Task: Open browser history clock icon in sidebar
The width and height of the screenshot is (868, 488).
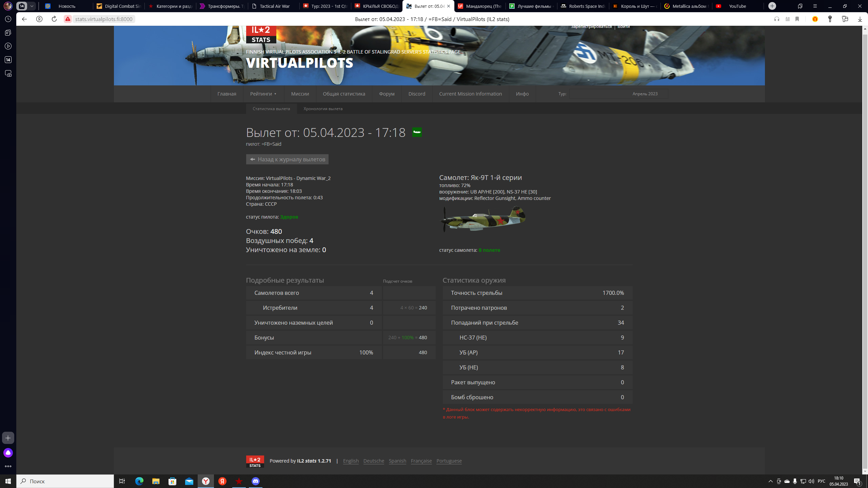Action: (8, 19)
